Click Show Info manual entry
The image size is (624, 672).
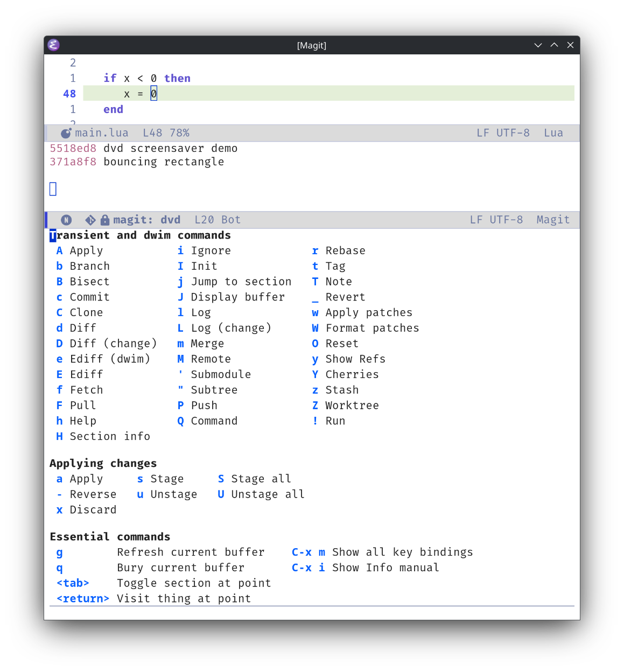(366, 568)
